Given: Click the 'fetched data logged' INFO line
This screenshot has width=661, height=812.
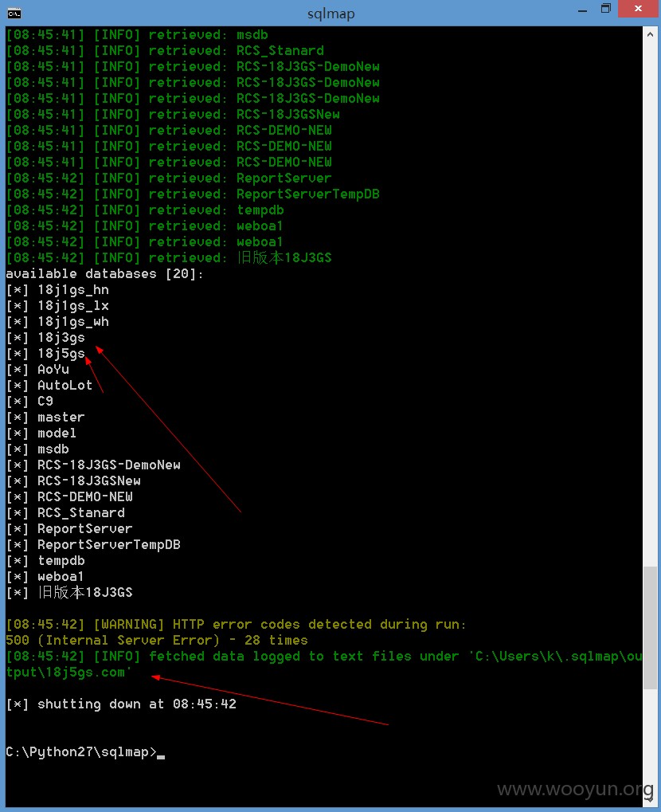Looking at the screenshot, I should [324, 657].
